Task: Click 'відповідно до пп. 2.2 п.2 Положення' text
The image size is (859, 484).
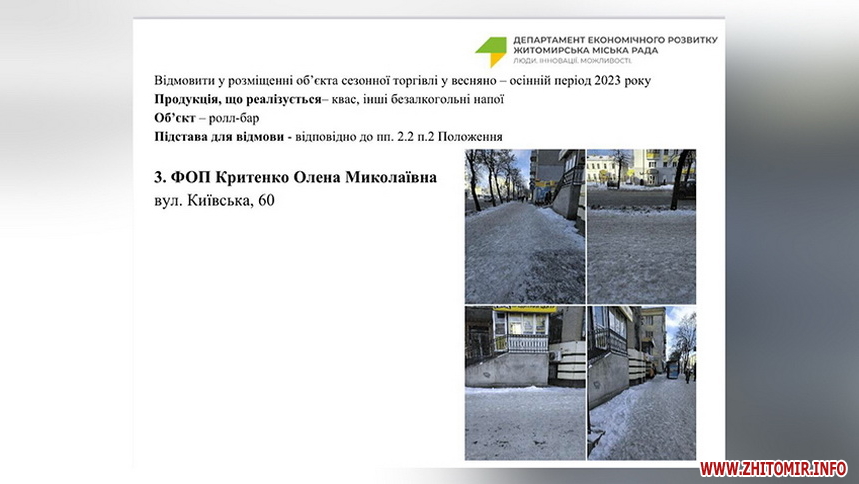Action: (400, 136)
